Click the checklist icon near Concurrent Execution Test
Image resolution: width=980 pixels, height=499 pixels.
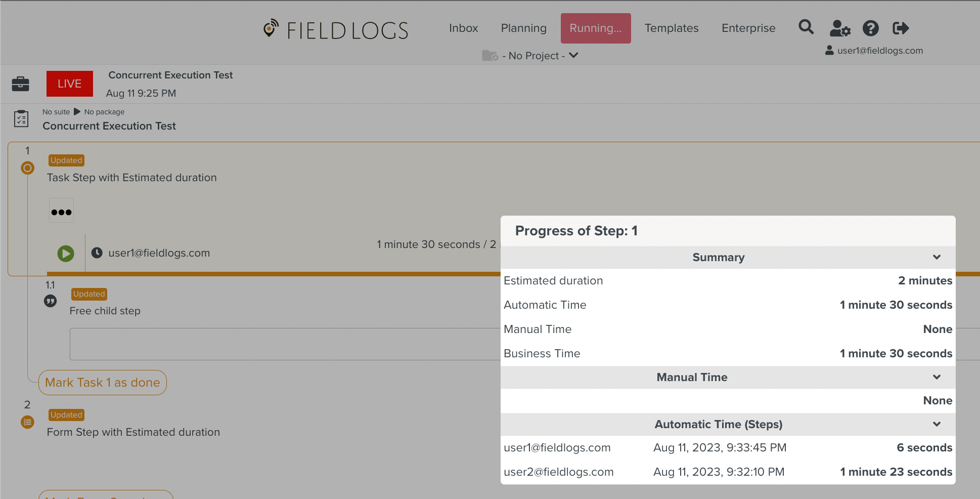click(x=21, y=119)
